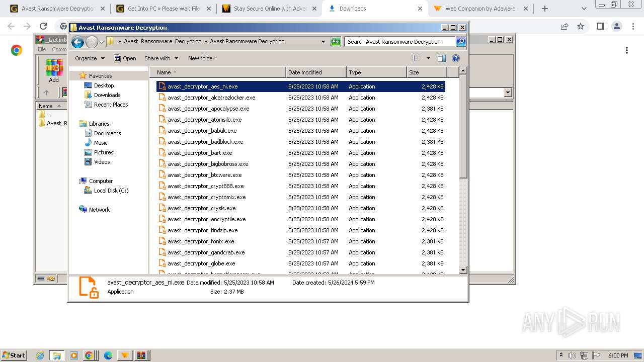Image resolution: width=644 pixels, height=362 pixels.
Task: Click file name avast_decryptor_gandcrab.exe
Action: (206, 252)
